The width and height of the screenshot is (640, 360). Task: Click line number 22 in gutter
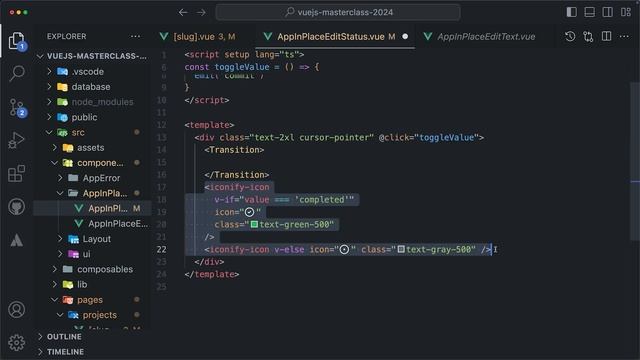click(x=161, y=249)
